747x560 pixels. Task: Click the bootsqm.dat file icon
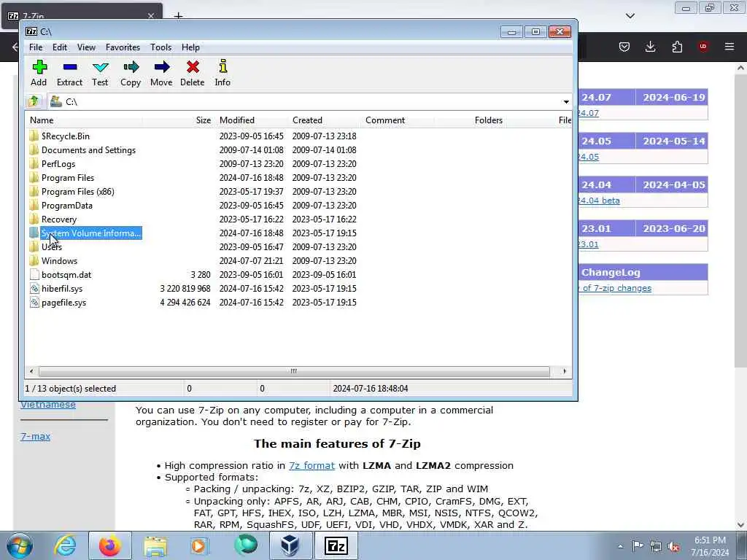click(34, 275)
